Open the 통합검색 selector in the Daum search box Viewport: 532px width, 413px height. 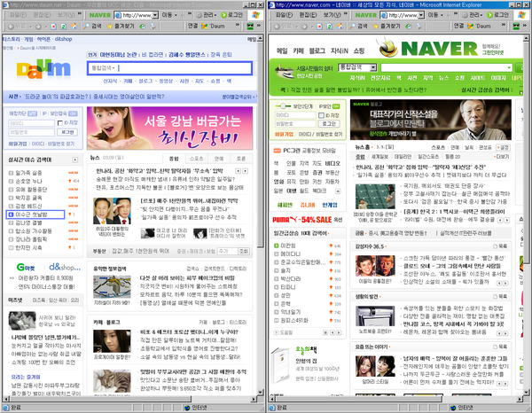coord(103,68)
